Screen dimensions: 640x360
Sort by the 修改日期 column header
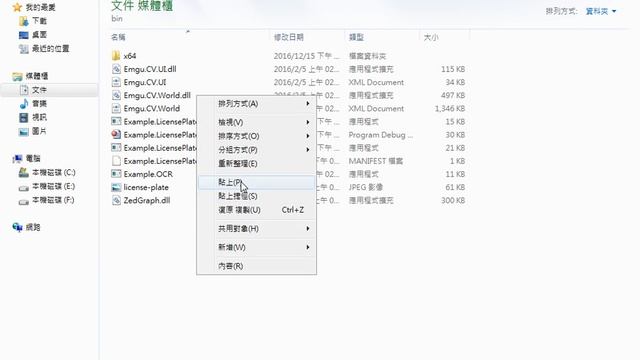(289, 38)
